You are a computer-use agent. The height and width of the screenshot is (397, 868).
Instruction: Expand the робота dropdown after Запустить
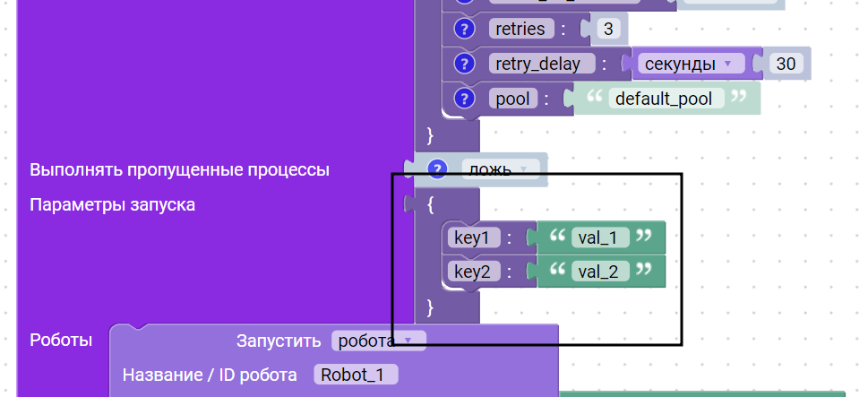click(x=377, y=341)
